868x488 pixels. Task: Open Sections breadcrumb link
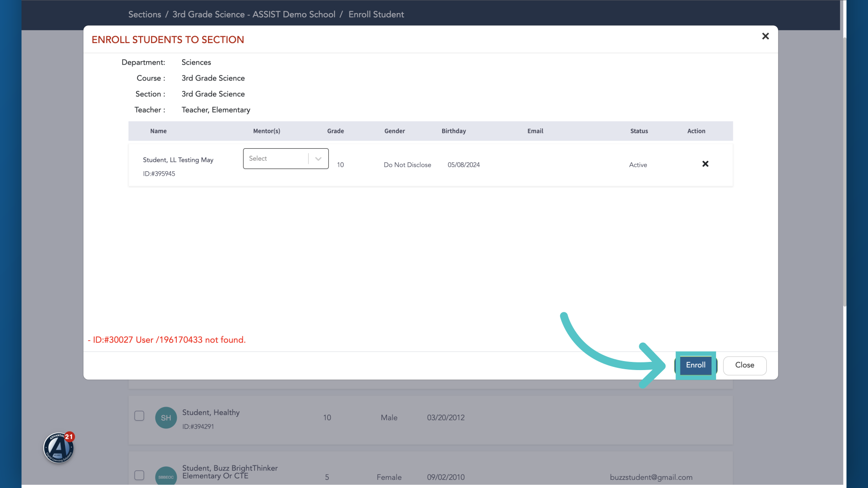[145, 14]
